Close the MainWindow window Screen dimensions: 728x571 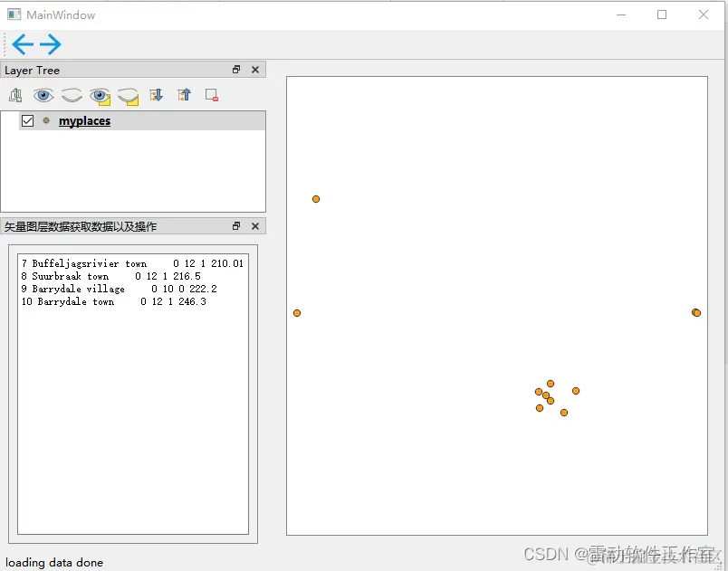point(704,14)
